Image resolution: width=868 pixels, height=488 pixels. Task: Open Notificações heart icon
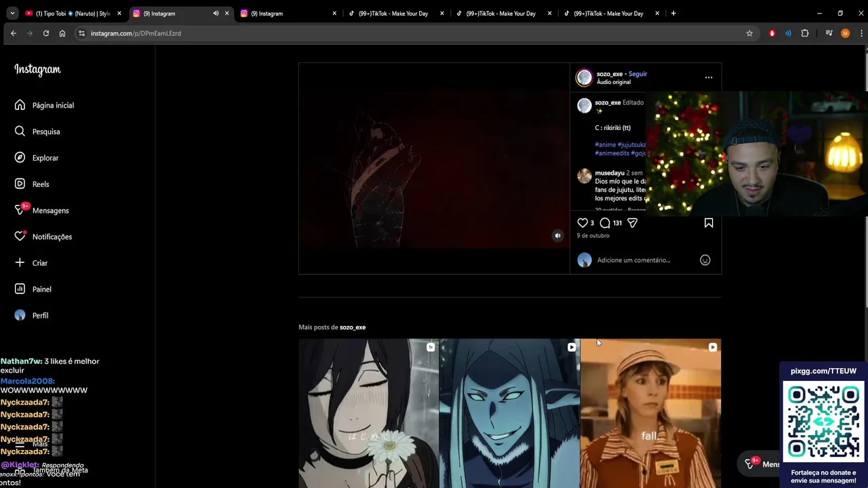point(20,237)
